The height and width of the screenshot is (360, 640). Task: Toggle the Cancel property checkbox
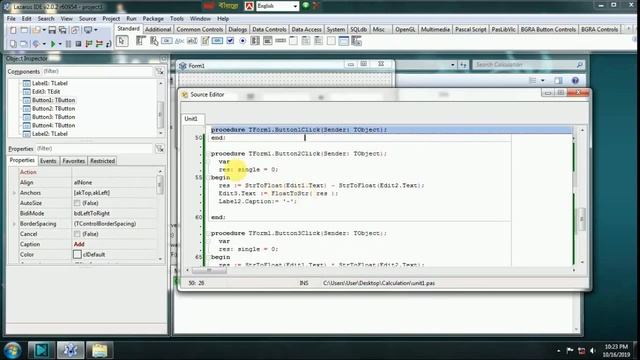click(x=77, y=234)
